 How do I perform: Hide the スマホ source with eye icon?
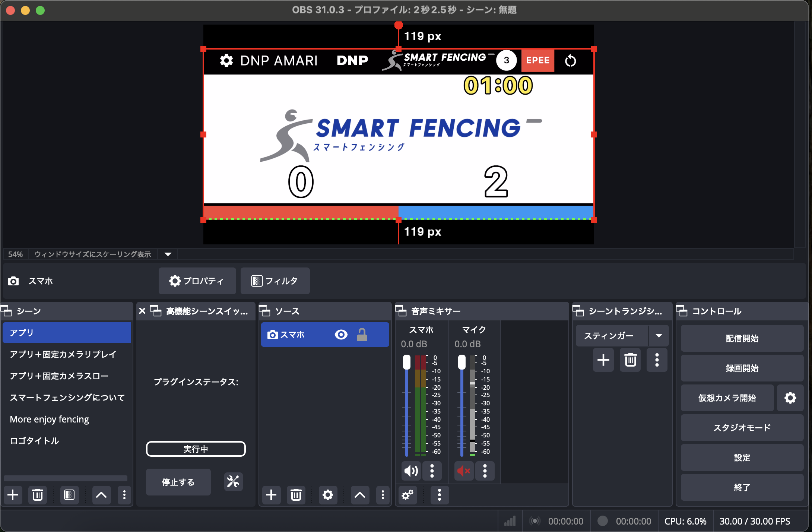pos(341,335)
